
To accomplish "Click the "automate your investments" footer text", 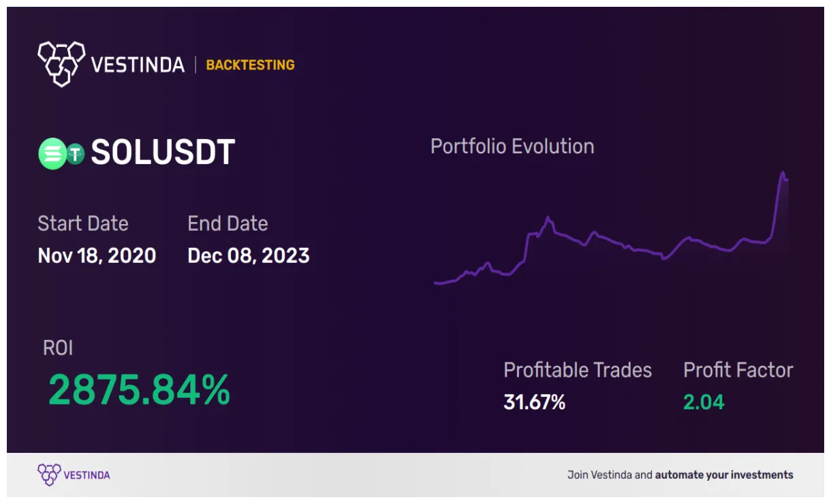I will pyautogui.click(x=724, y=475).
